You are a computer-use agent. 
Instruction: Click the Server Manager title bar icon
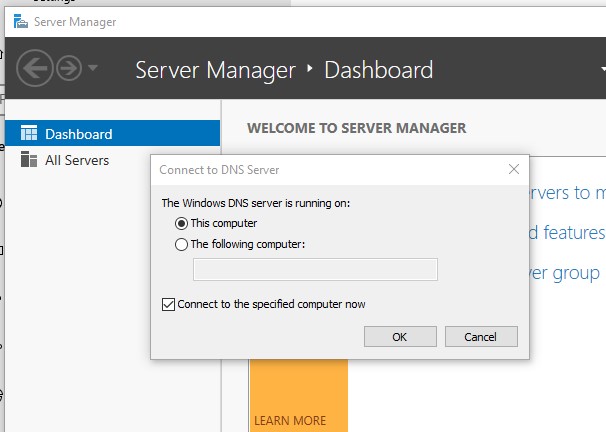(x=21, y=22)
